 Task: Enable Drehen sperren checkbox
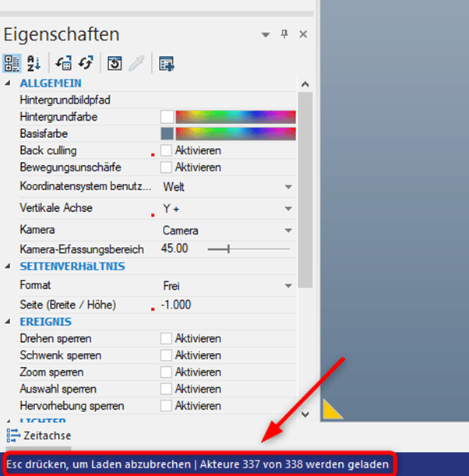coord(167,339)
